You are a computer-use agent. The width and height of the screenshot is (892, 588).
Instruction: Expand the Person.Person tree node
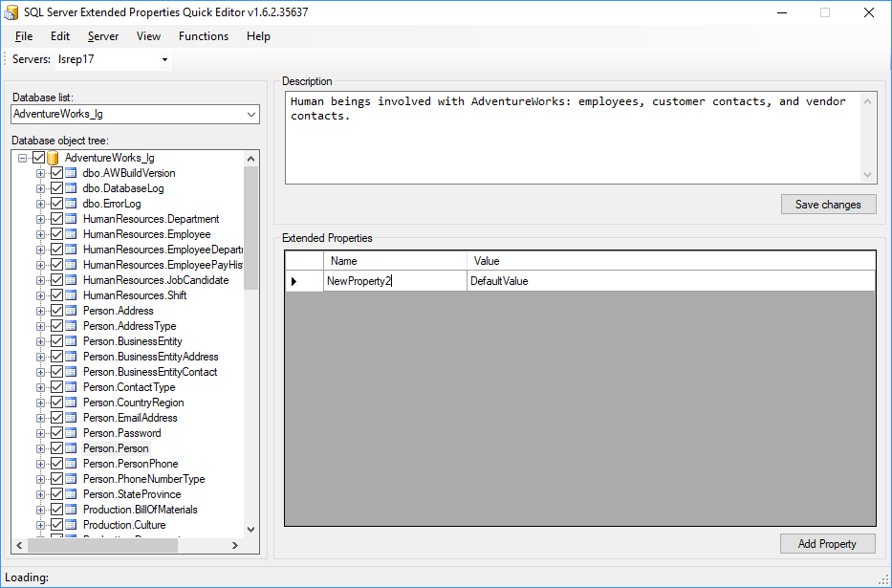41,448
